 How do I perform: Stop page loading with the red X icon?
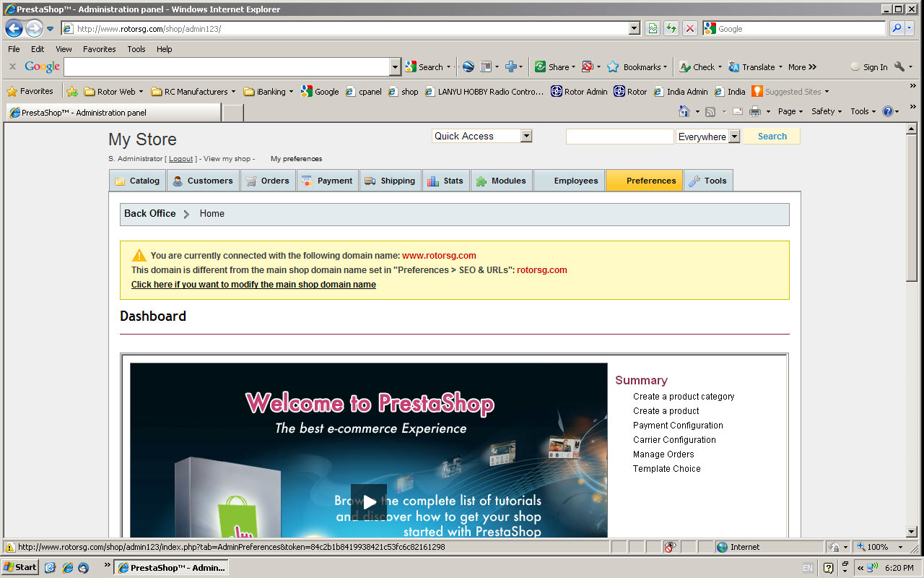(x=690, y=29)
